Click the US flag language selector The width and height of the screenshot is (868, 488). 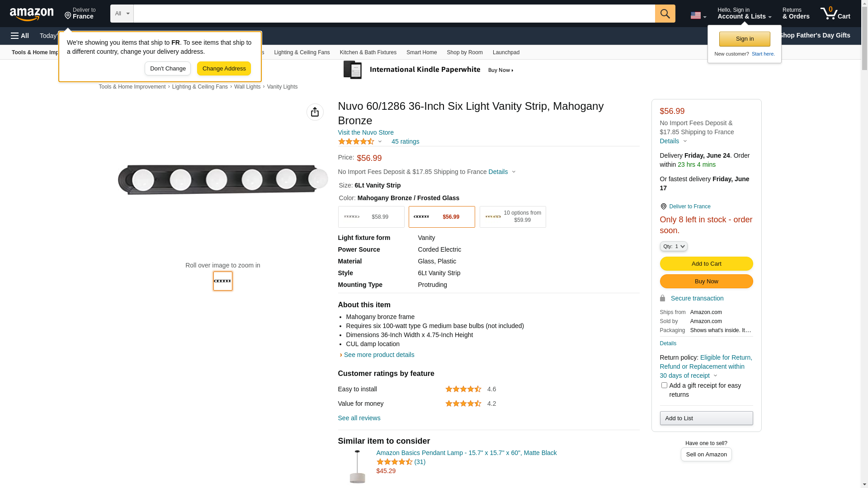click(x=698, y=16)
